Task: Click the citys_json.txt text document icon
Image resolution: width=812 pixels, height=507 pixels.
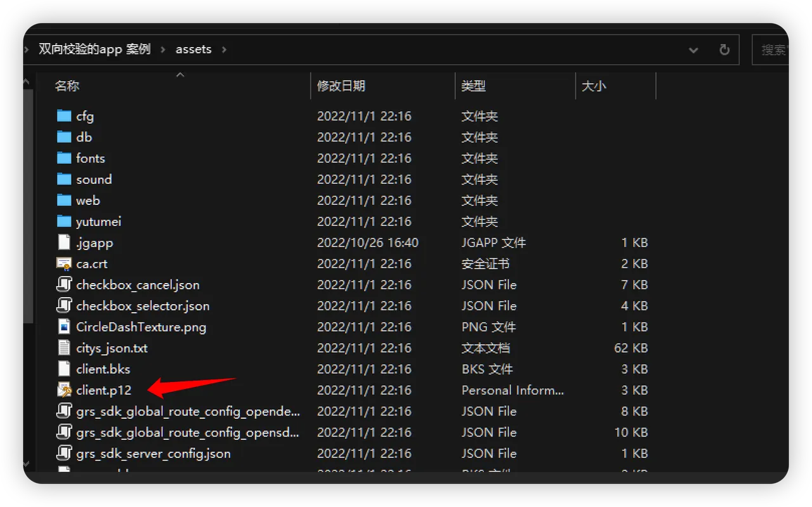Action: point(64,348)
